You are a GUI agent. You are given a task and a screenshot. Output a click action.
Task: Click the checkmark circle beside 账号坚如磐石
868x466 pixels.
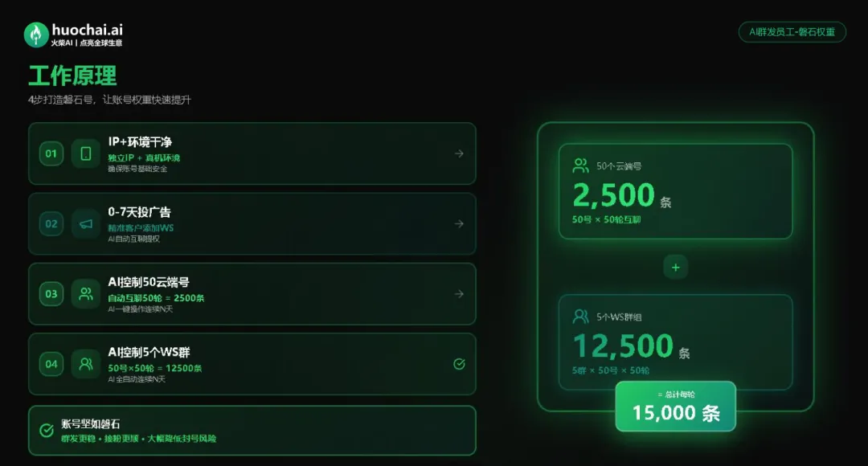pyautogui.click(x=47, y=431)
